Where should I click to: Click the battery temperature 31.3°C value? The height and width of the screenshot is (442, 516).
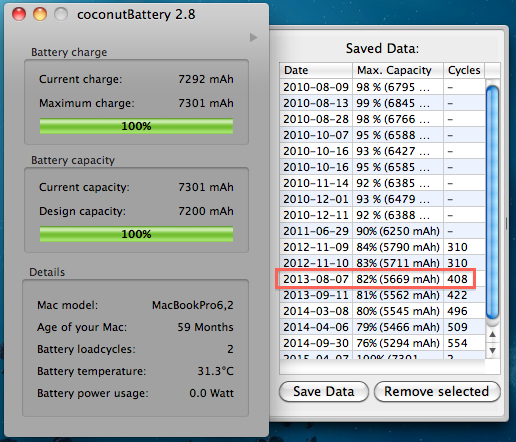(x=215, y=371)
